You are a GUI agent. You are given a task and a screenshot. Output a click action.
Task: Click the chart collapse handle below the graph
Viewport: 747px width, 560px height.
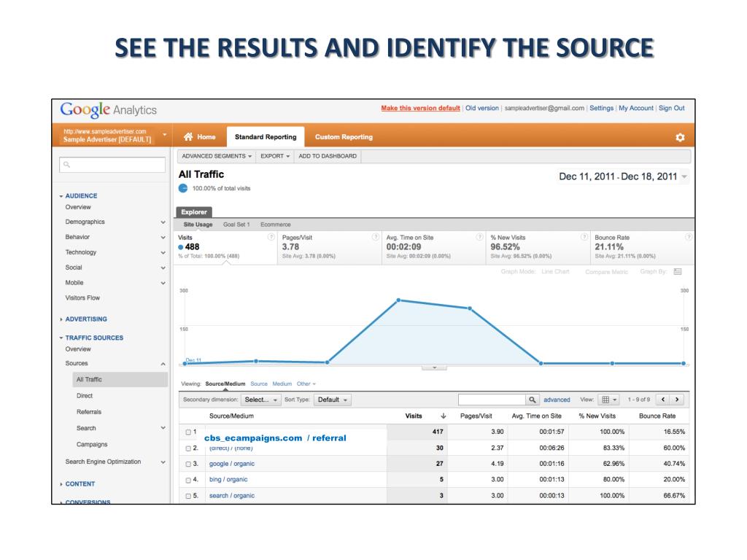(x=434, y=367)
